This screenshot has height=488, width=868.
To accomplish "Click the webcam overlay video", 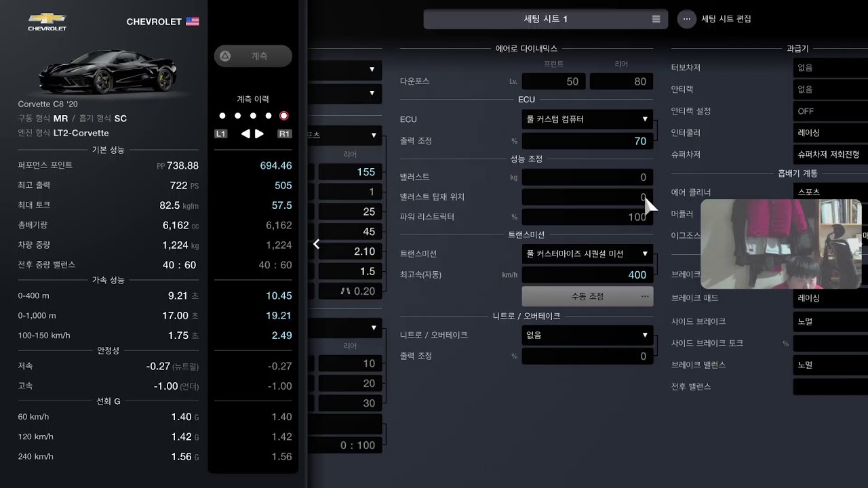I will click(781, 244).
